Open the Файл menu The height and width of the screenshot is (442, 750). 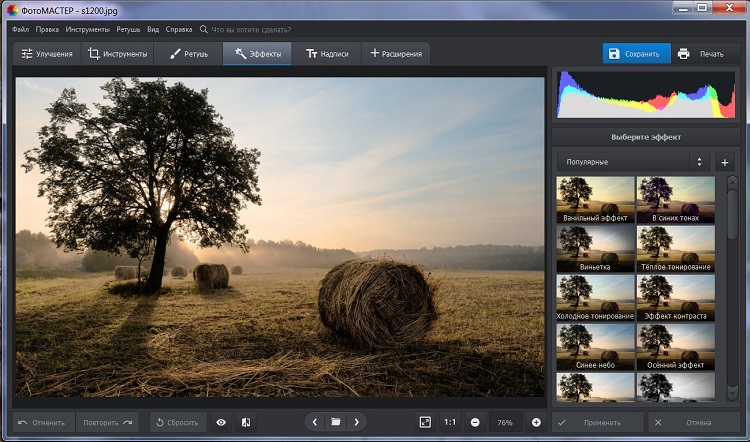[21, 30]
